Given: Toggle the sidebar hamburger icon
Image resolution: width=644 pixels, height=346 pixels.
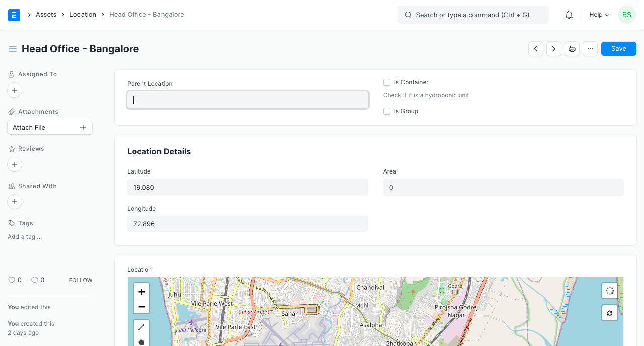Looking at the screenshot, I should [x=13, y=49].
